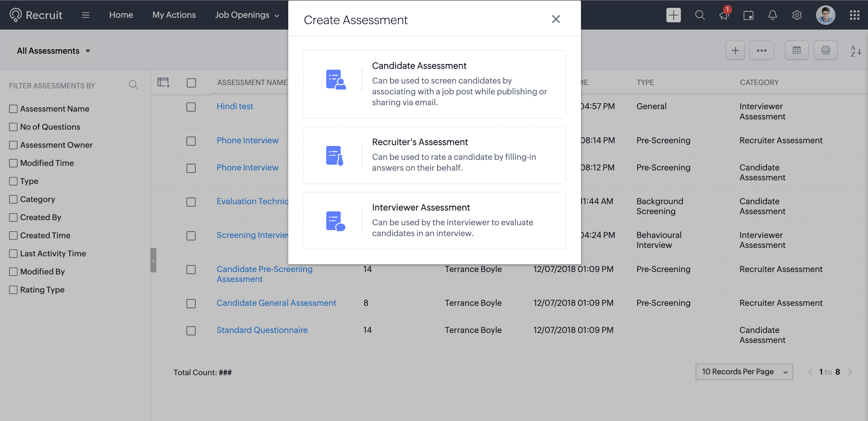868x421 pixels.
Task: Open the apps grid launcher
Action: 855,15
